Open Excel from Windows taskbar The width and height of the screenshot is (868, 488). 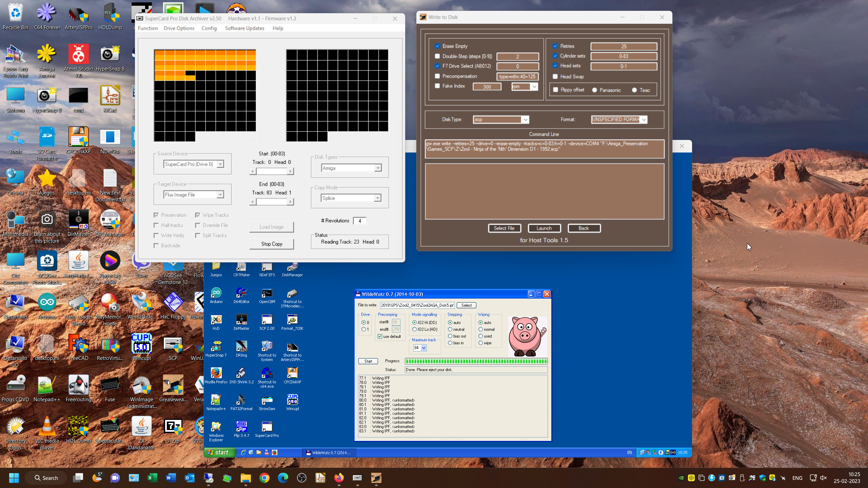(x=152, y=478)
